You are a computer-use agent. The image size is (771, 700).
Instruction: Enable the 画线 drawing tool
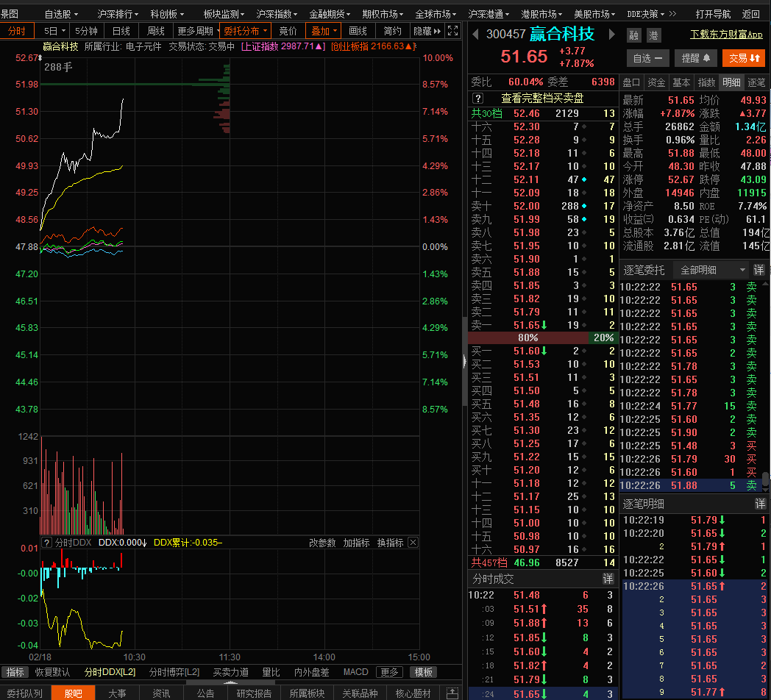pyautogui.click(x=358, y=31)
